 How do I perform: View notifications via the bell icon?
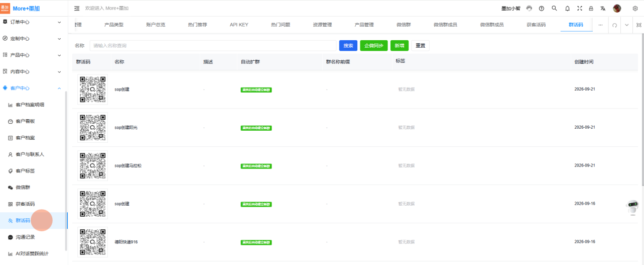(567, 9)
